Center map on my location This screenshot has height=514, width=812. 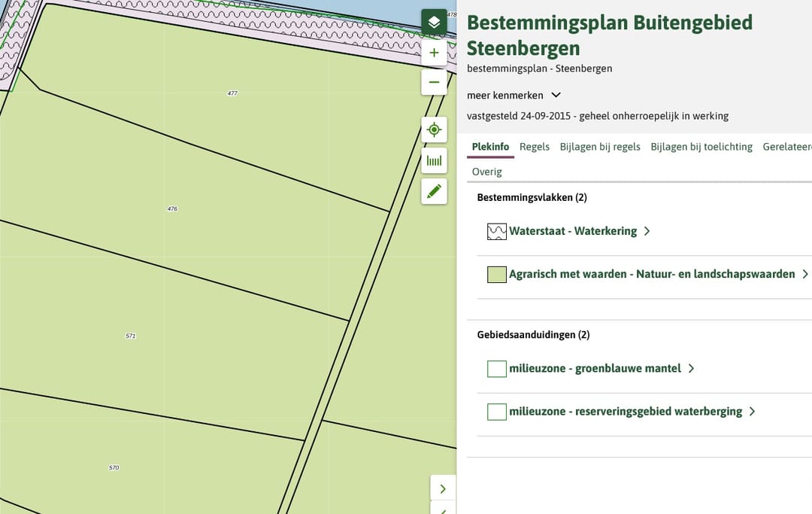pyautogui.click(x=434, y=129)
